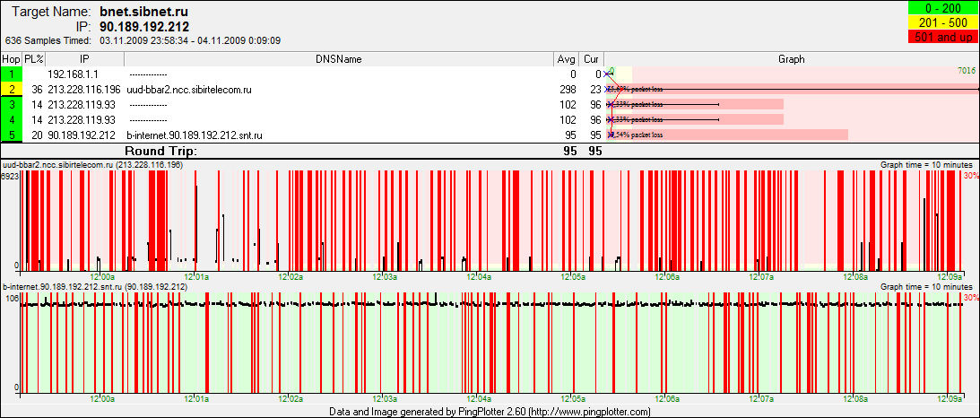Viewport: 980px width, 418px height.
Task: Click the Round Trip summary row label
Action: pyautogui.click(x=160, y=152)
